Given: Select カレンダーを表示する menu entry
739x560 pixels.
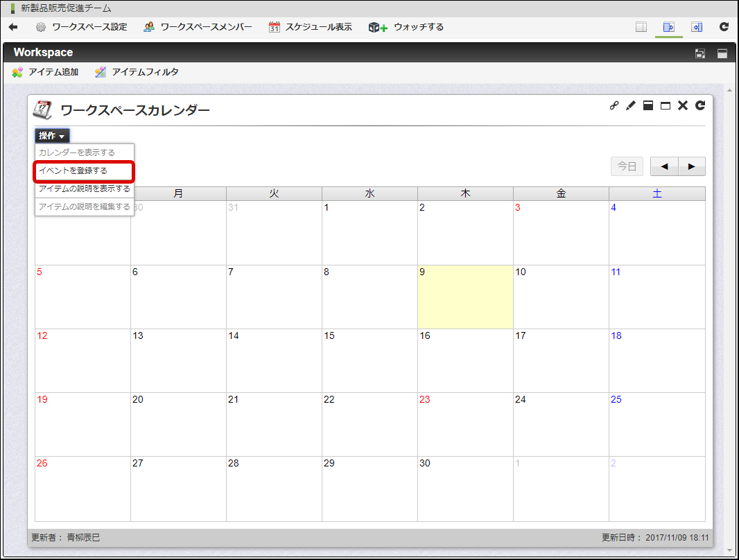Looking at the screenshot, I should [85, 152].
